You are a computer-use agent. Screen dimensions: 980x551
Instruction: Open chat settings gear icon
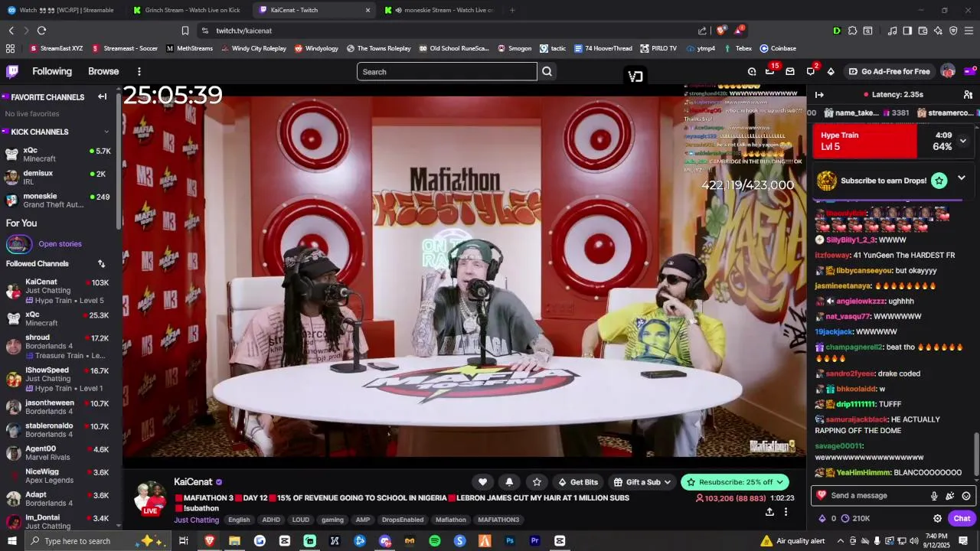[x=937, y=518]
